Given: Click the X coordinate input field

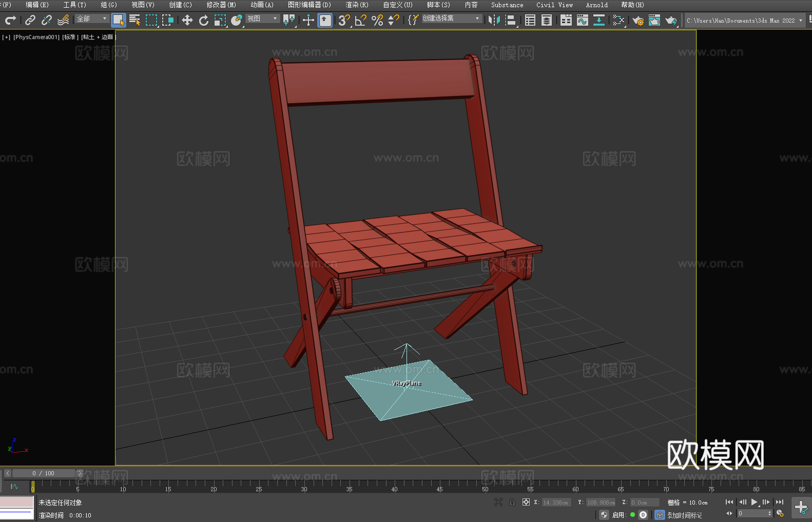Looking at the screenshot, I should 556,502.
